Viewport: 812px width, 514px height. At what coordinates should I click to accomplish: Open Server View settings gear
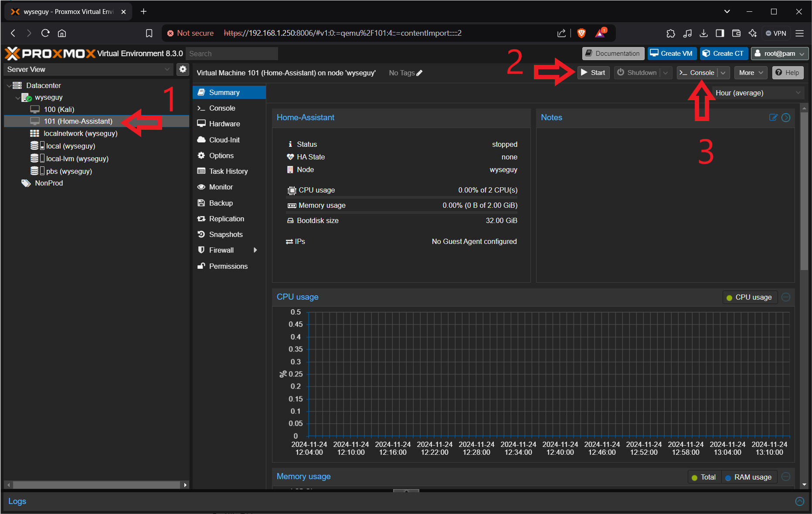click(x=183, y=69)
